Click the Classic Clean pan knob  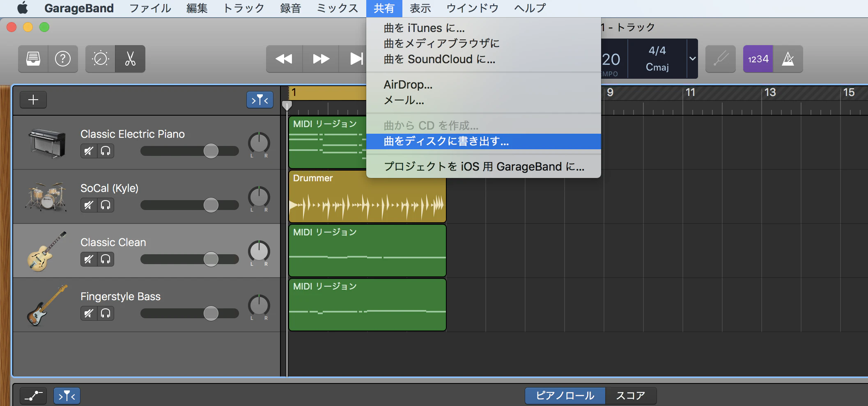[x=259, y=251]
